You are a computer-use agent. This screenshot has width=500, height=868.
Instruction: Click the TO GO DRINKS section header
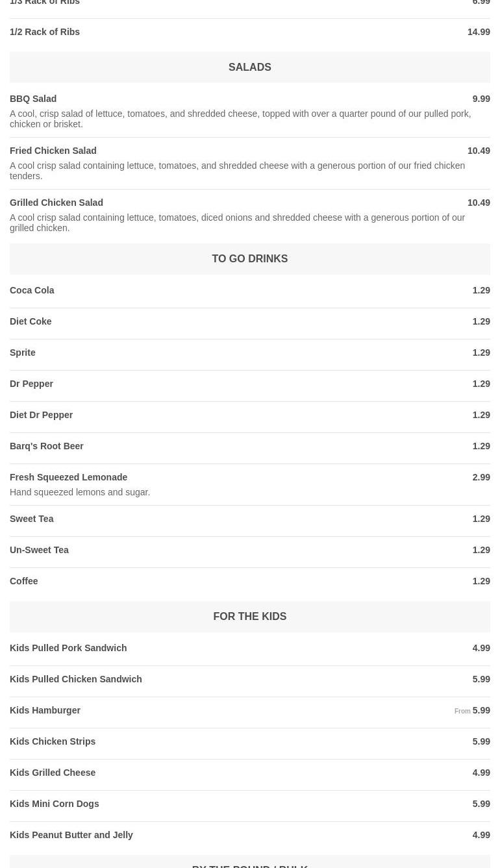[250, 258]
